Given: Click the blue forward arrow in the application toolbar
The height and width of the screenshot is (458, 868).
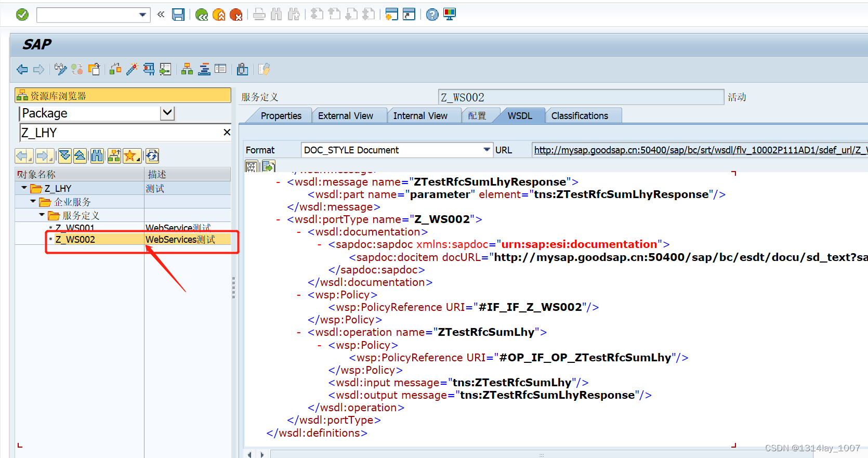Looking at the screenshot, I should coord(39,69).
